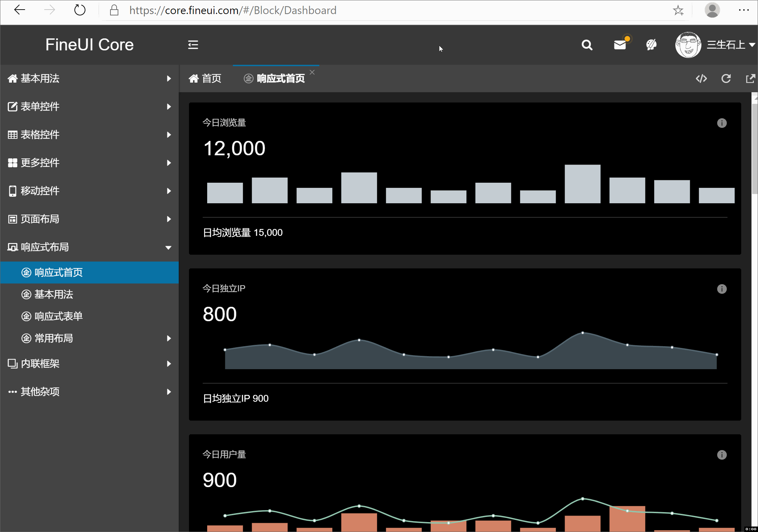Expand the 页面布局 arrow
758x532 pixels.
coord(169,219)
